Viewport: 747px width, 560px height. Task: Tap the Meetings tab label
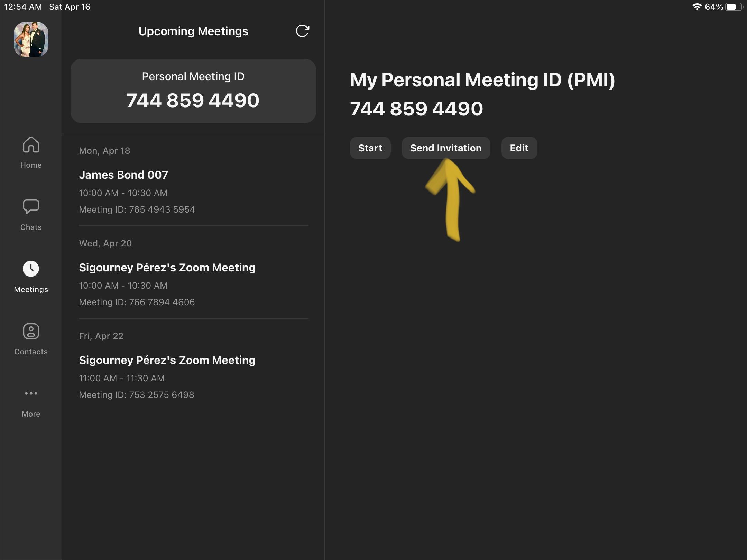pos(31,290)
